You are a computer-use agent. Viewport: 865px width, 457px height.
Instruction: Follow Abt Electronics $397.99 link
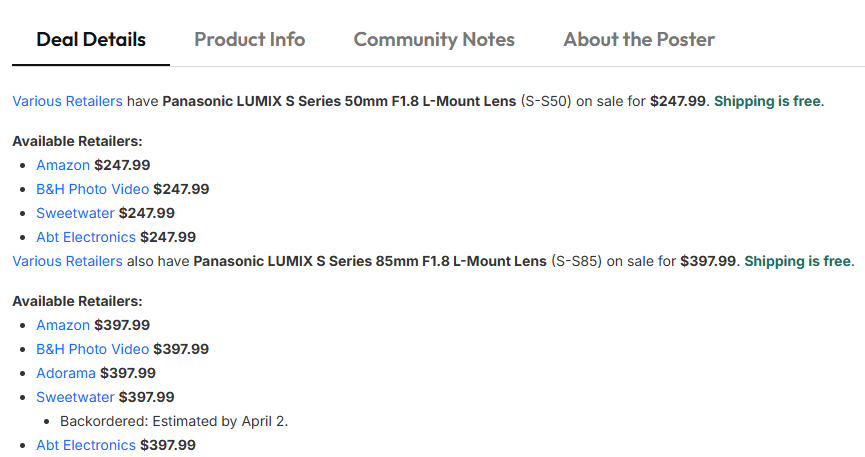86,445
